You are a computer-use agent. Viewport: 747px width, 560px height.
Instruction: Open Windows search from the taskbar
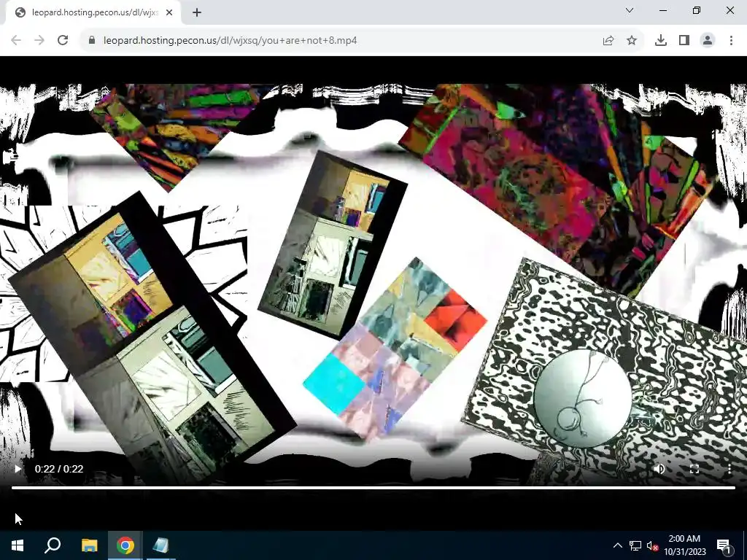click(x=53, y=545)
